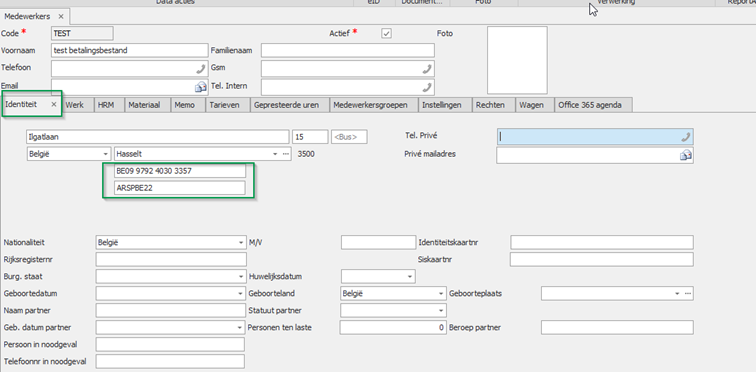Click the Persoon in noodgeval field
This screenshot has height=372, width=756.
click(x=170, y=345)
